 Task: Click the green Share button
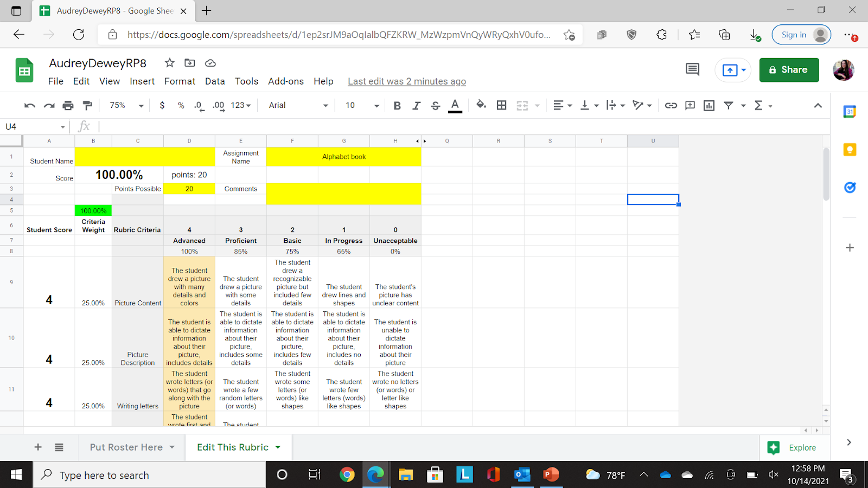pyautogui.click(x=789, y=69)
